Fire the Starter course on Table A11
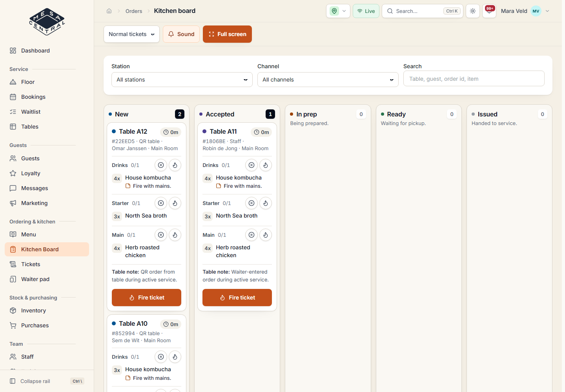This screenshot has width=565, height=392. click(x=266, y=203)
